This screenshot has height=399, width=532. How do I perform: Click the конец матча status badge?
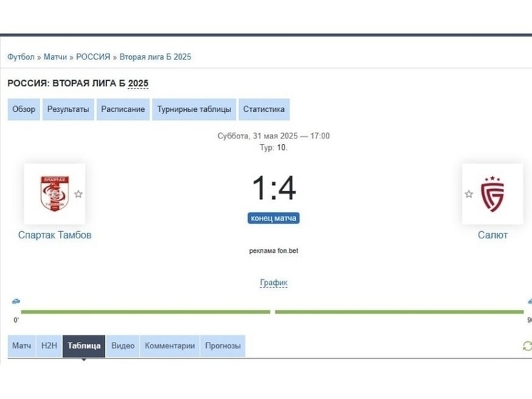tap(273, 218)
